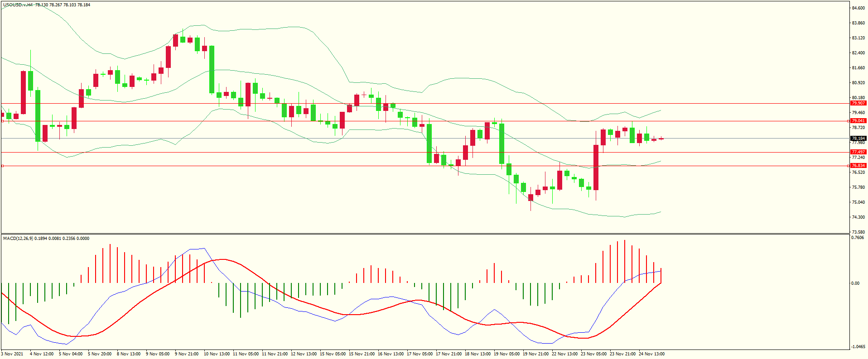Click the 19 Nov 05:00 time label

point(506,354)
